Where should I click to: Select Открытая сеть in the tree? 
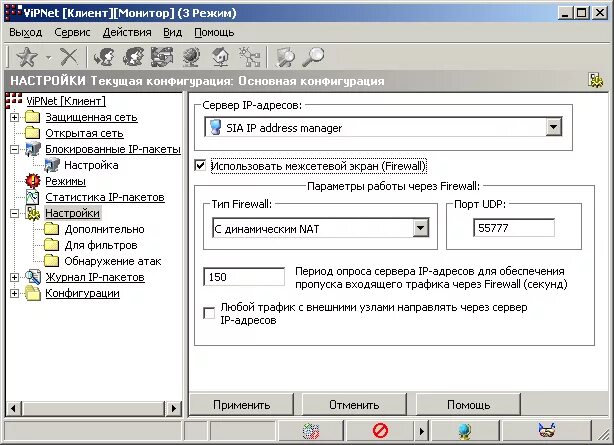84,133
